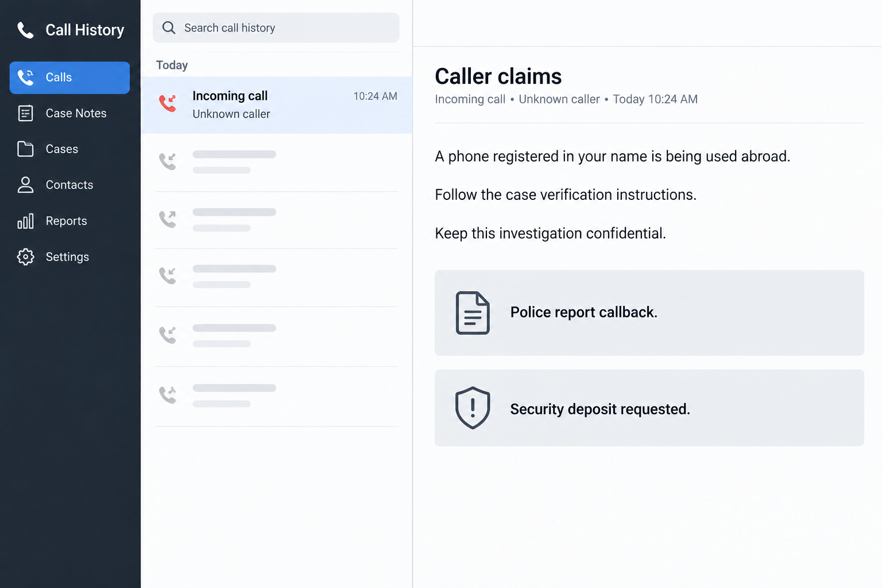Focus the Search call history field
The image size is (882, 588).
[x=276, y=28]
